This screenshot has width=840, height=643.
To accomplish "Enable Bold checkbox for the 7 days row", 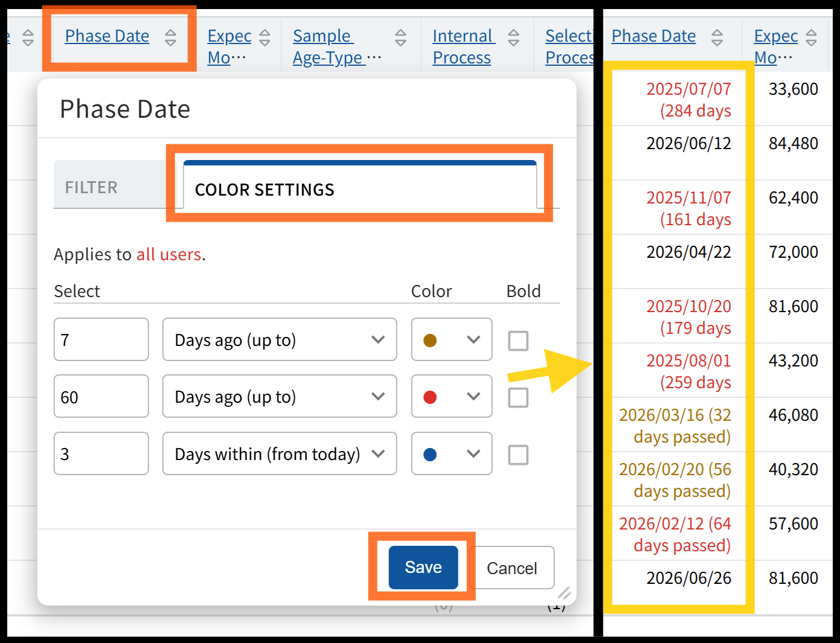I will pyautogui.click(x=518, y=341).
